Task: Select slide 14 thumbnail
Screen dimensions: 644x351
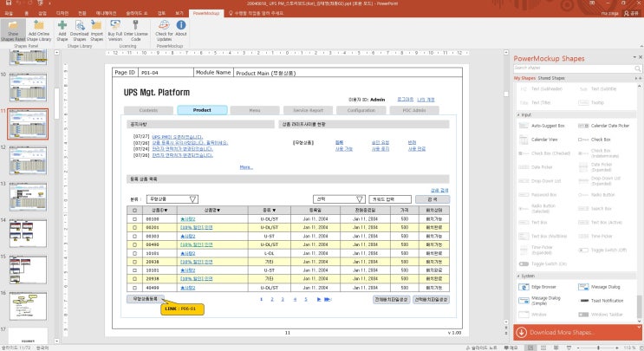Action: click(28, 233)
